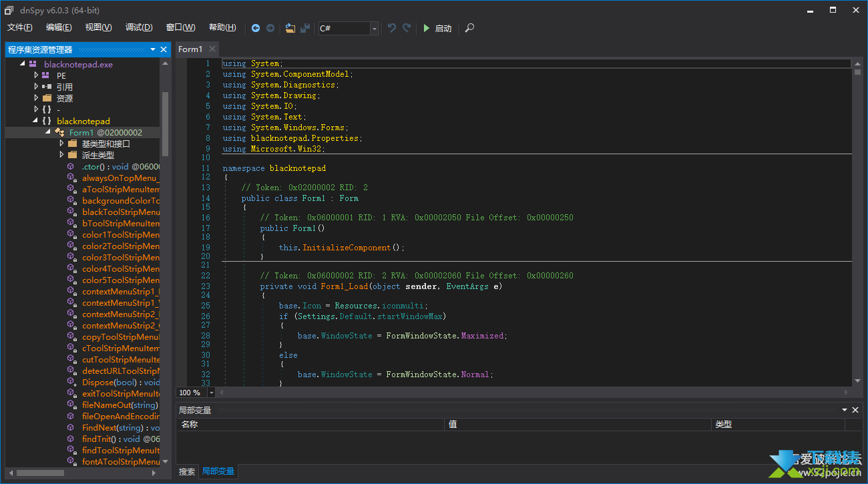Click the 资源 folder icon
Viewport: 868px width, 484px height.
[x=47, y=98]
